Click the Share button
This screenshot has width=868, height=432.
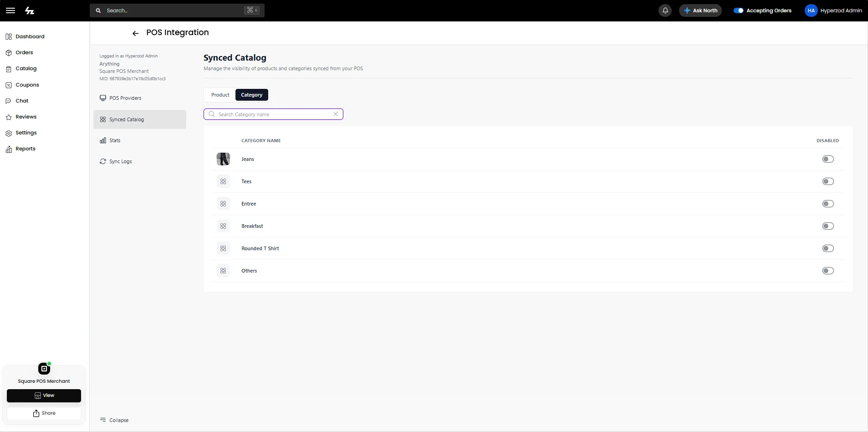tap(44, 413)
